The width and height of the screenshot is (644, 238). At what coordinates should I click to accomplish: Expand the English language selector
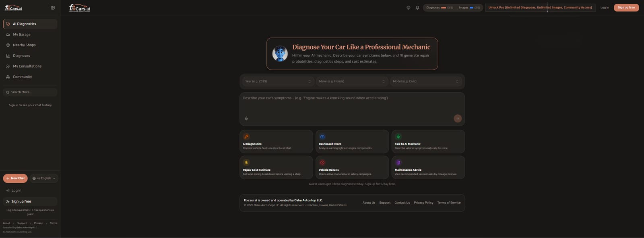(44, 178)
